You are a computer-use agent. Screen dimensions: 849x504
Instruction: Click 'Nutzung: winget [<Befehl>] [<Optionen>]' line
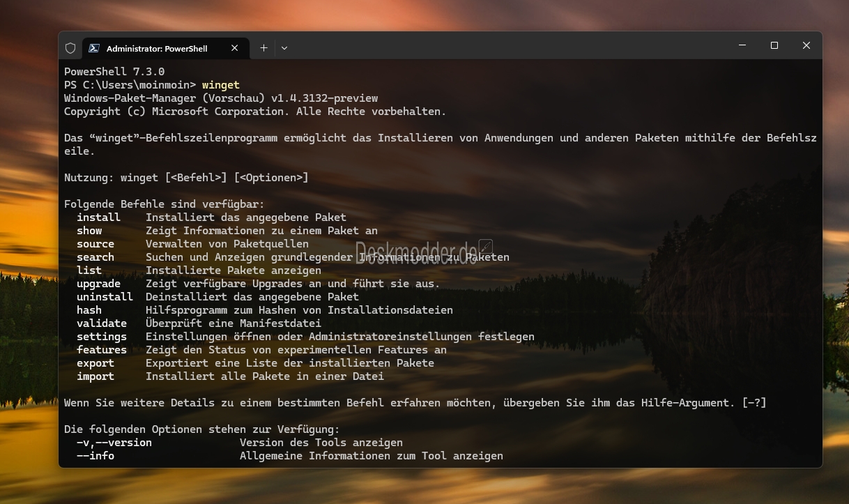[x=186, y=178]
